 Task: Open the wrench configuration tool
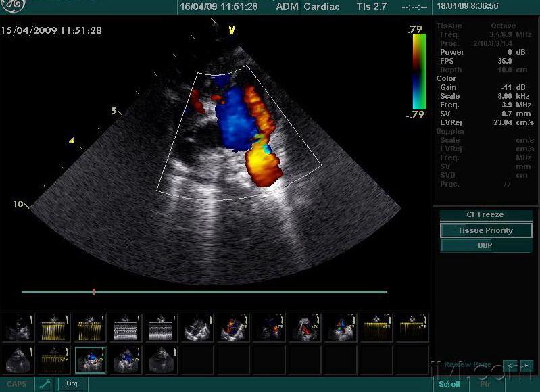[45, 384]
